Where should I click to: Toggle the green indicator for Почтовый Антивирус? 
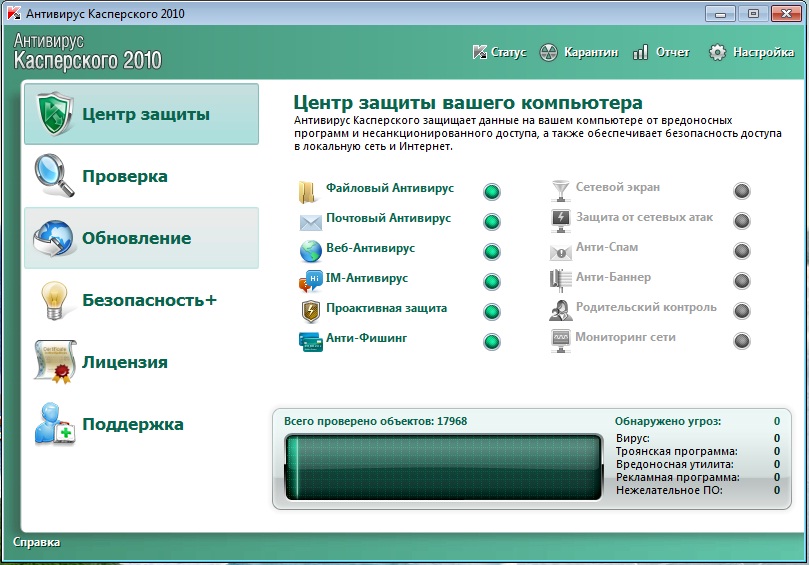point(492,222)
